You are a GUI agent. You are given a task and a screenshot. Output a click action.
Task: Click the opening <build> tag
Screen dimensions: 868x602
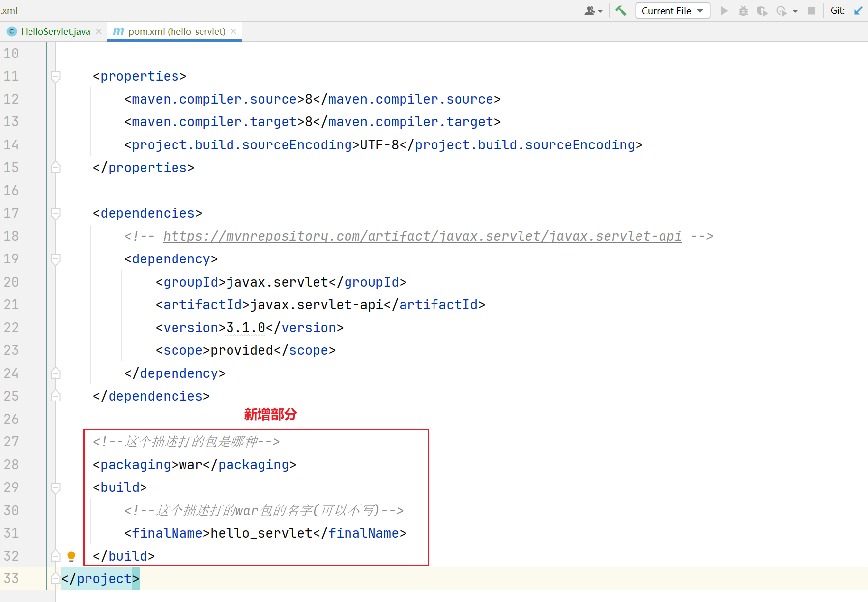click(x=120, y=487)
